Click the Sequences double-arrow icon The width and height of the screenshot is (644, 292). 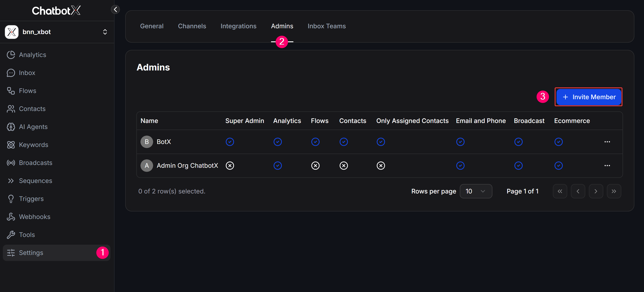click(x=11, y=181)
